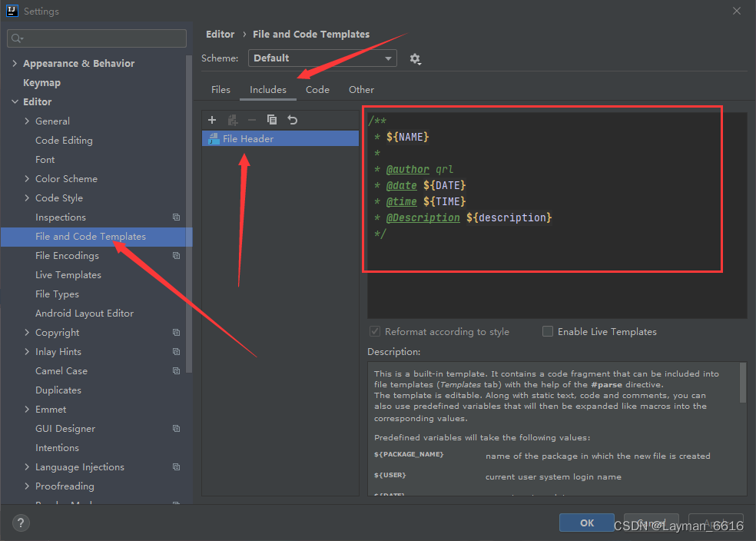Expand the Code Style node
Viewport: 756px width, 541px height.
click(x=27, y=198)
